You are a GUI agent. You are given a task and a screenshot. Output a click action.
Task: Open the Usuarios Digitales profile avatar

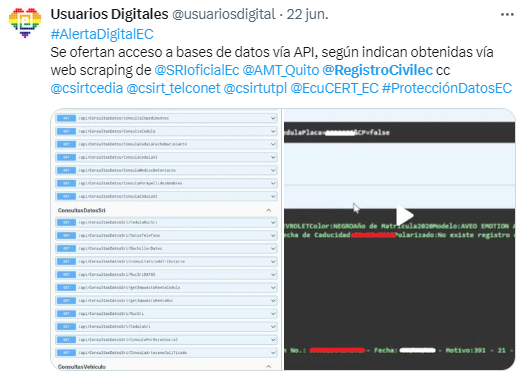point(25,22)
